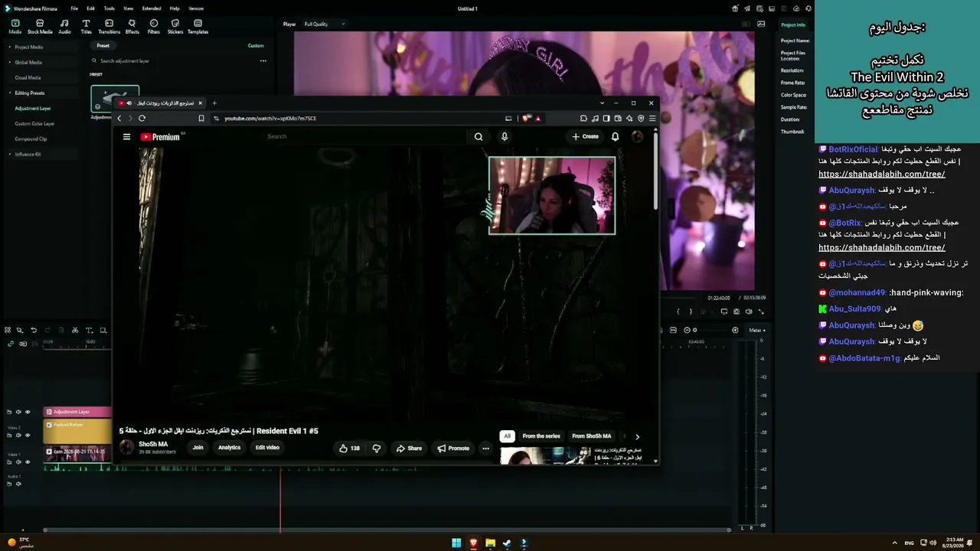The image size is (980, 551).
Task: Click the Custom link in preset panel
Action: pos(256,45)
